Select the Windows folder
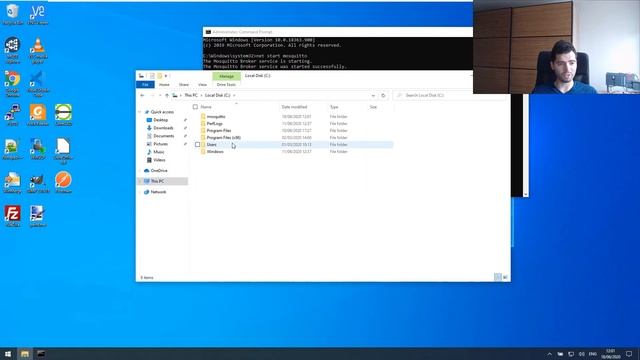The image size is (640, 360). tap(215, 151)
